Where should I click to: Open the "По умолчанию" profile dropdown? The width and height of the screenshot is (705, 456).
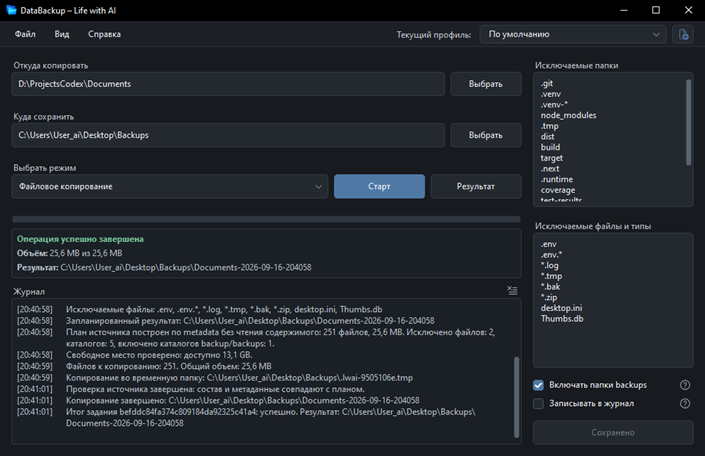coord(573,34)
